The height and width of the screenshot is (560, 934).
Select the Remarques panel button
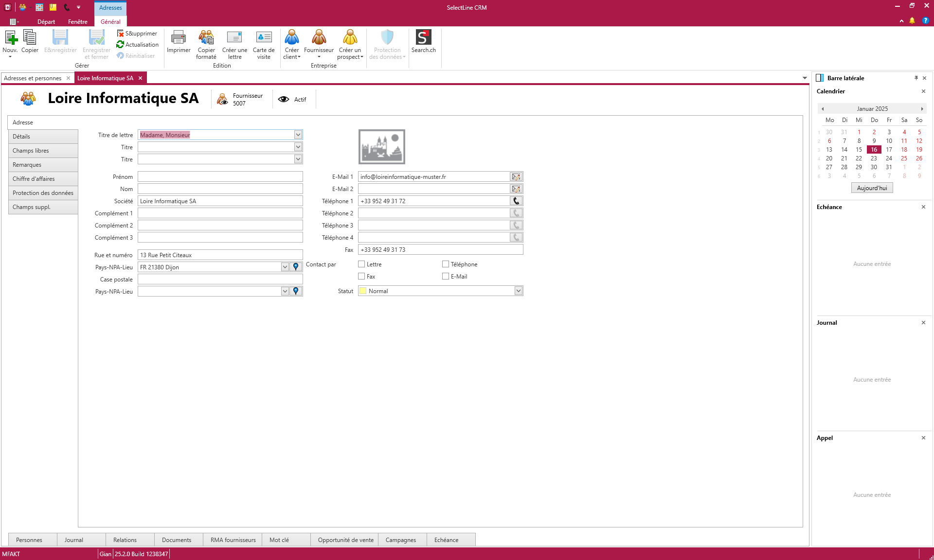43,164
